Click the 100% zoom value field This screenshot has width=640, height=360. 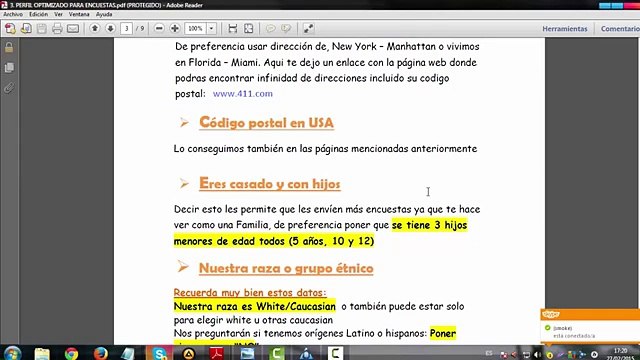click(196, 28)
